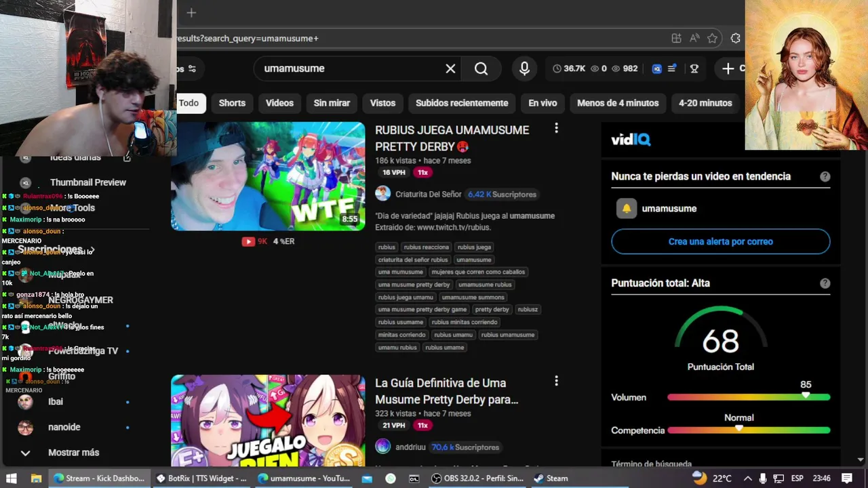
Task: Click the eye stat showing 982
Action: (625, 68)
